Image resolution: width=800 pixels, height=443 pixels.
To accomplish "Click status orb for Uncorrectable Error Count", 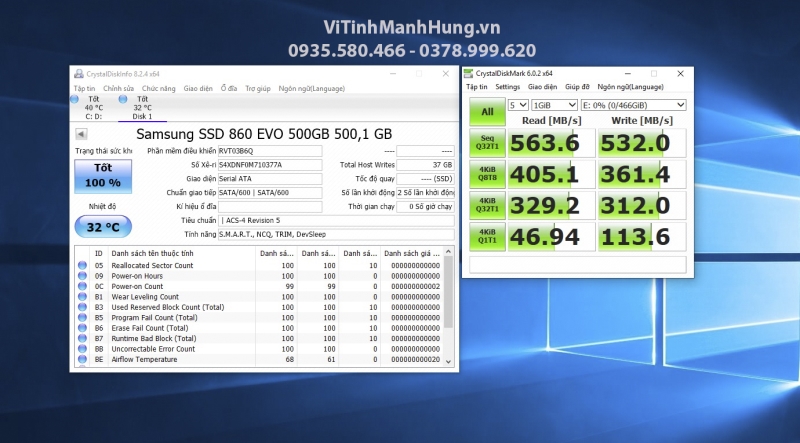I will point(82,349).
